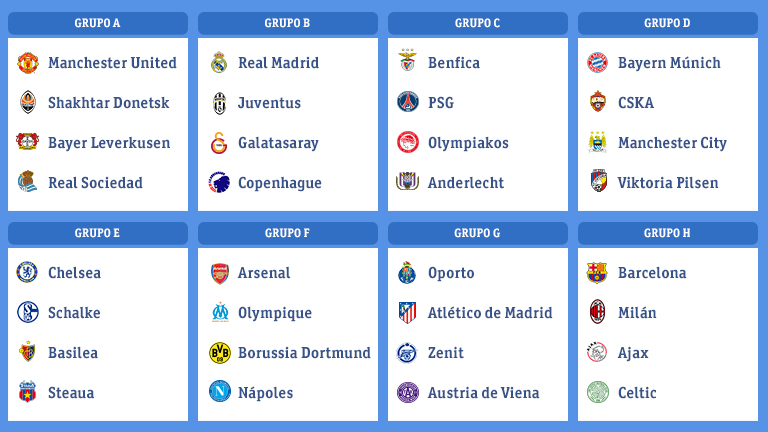The height and width of the screenshot is (432, 768).
Task: Click the PSG club logo
Action: [407, 103]
